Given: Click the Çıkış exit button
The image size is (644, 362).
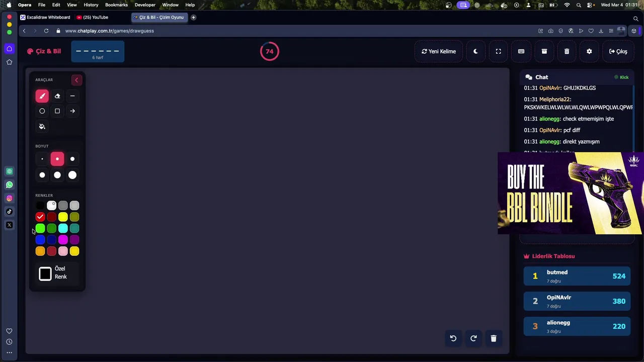Looking at the screenshot, I should click(618, 51).
